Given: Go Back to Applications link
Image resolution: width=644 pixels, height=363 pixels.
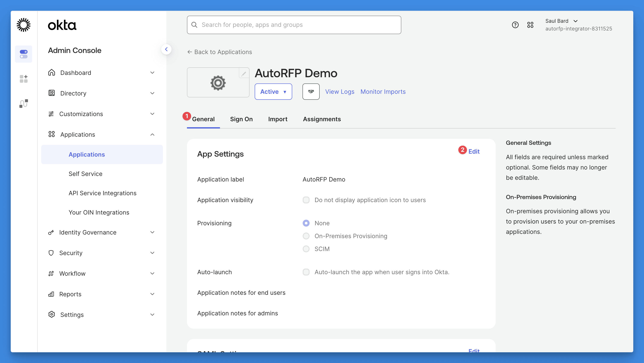Looking at the screenshot, I should point(220,52).
